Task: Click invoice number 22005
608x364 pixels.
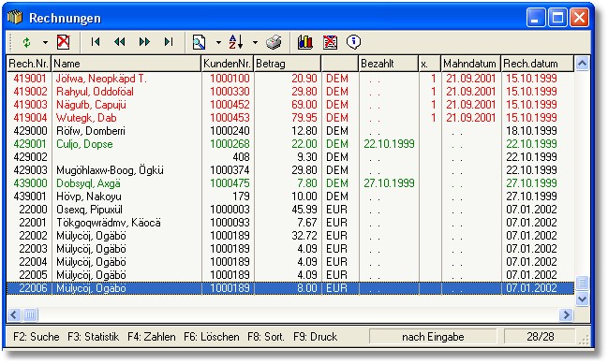Action: click(x=34, y=275)
